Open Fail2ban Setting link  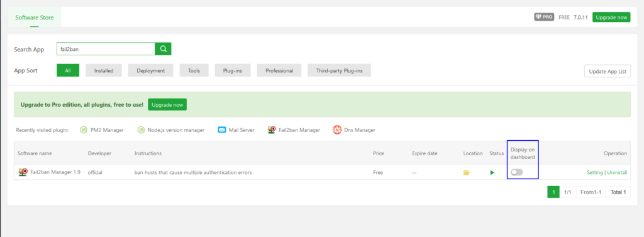click(595, 172)
